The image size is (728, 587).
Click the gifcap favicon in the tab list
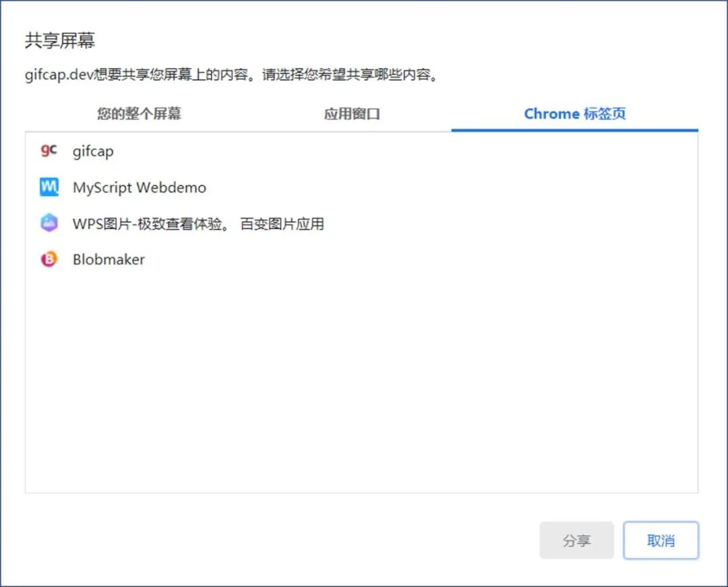pos(48,151)
